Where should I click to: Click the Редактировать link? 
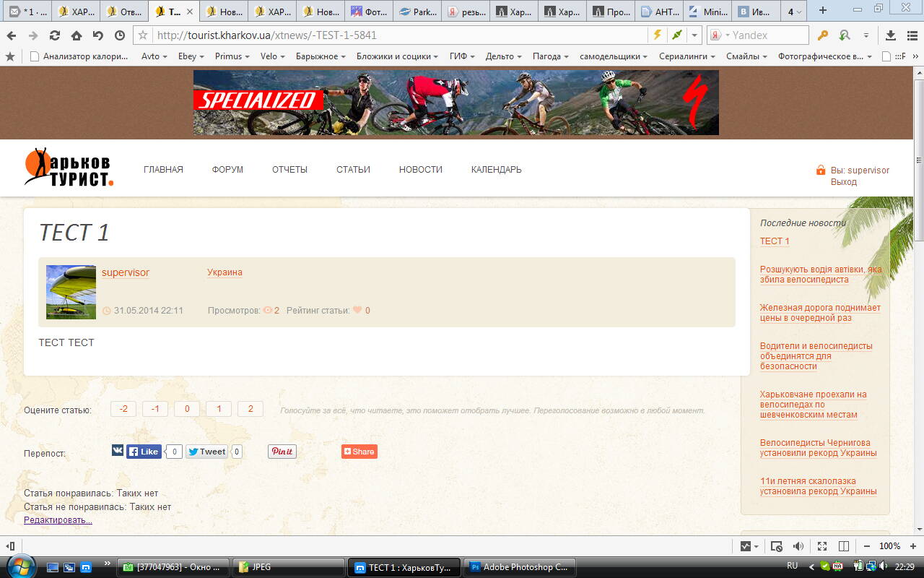coord(58,520)
